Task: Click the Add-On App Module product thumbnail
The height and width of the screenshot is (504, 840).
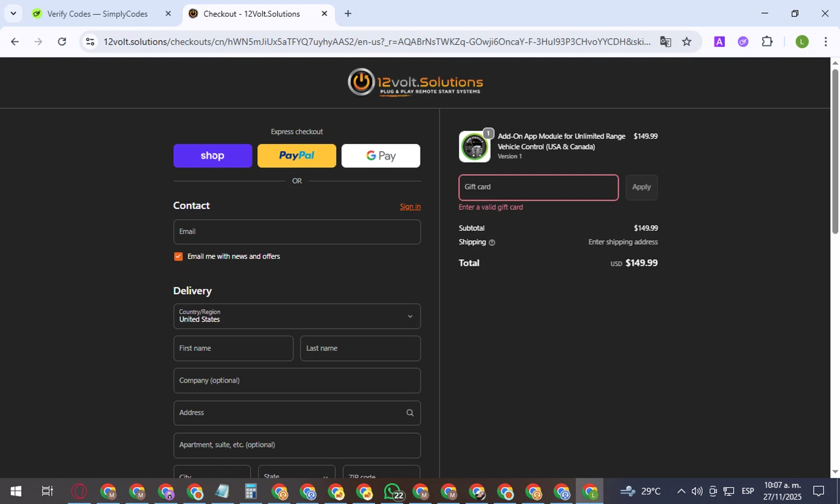Action: pyautogui.click(x=474, y=147)
